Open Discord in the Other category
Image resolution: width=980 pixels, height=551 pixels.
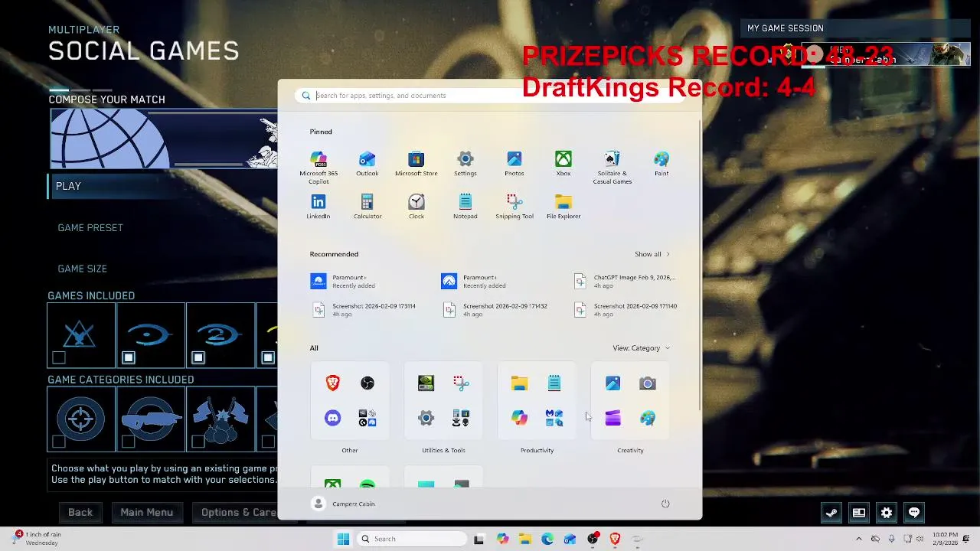click(332, 418)
